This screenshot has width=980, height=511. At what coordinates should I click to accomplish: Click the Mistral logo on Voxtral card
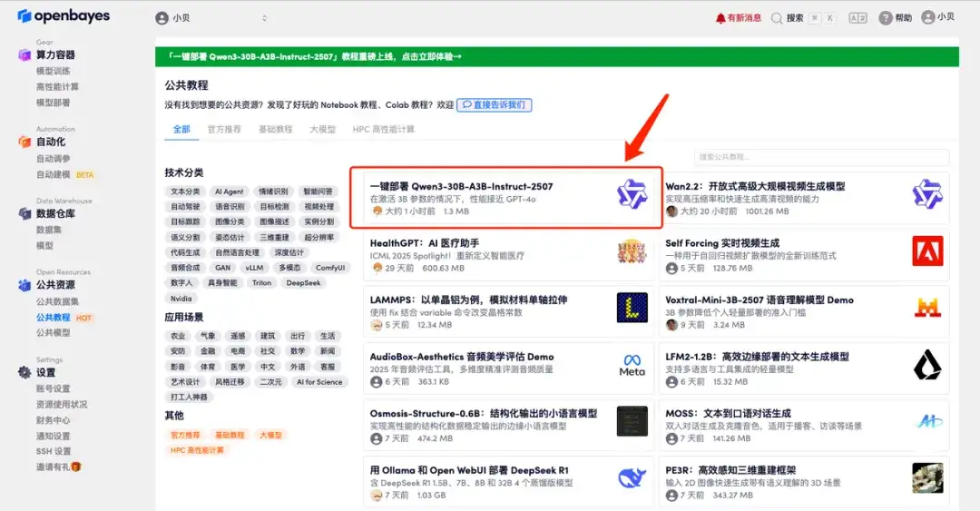927,308
